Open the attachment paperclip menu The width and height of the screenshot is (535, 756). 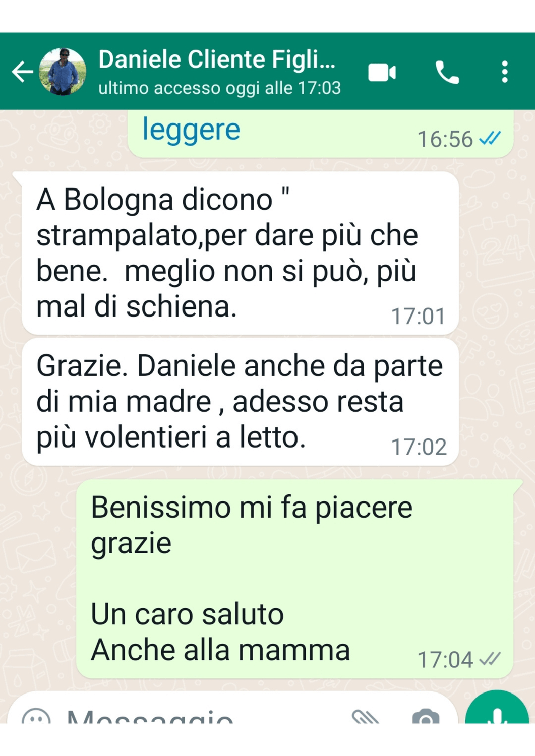pos(365,716)
